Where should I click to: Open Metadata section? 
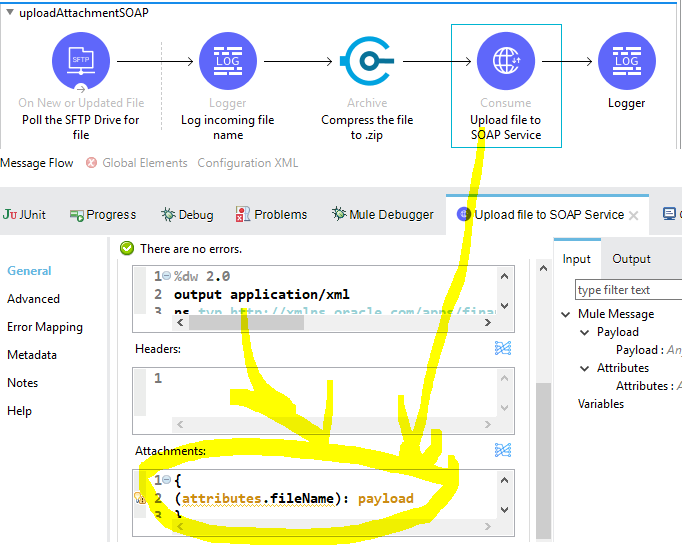tap(32, 355)
